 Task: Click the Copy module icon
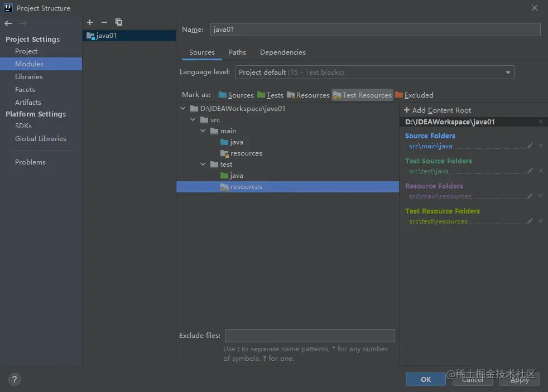(x=119, y=22)
